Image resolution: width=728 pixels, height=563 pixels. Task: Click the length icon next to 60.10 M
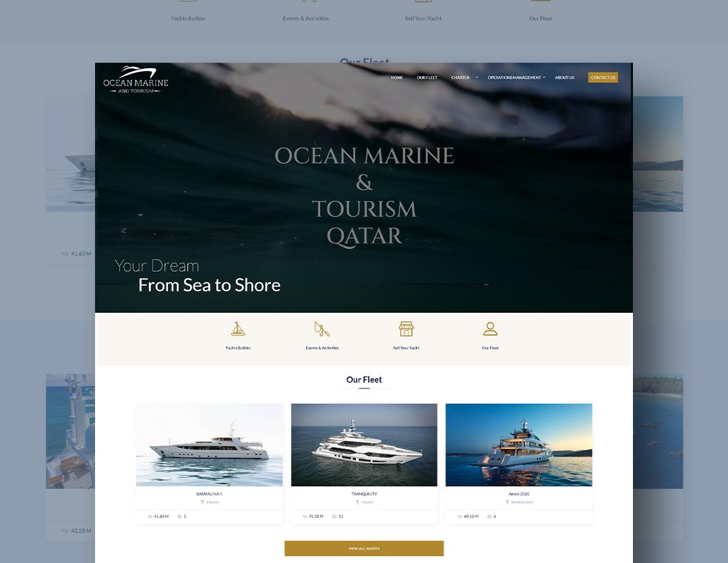pos(460,516)
